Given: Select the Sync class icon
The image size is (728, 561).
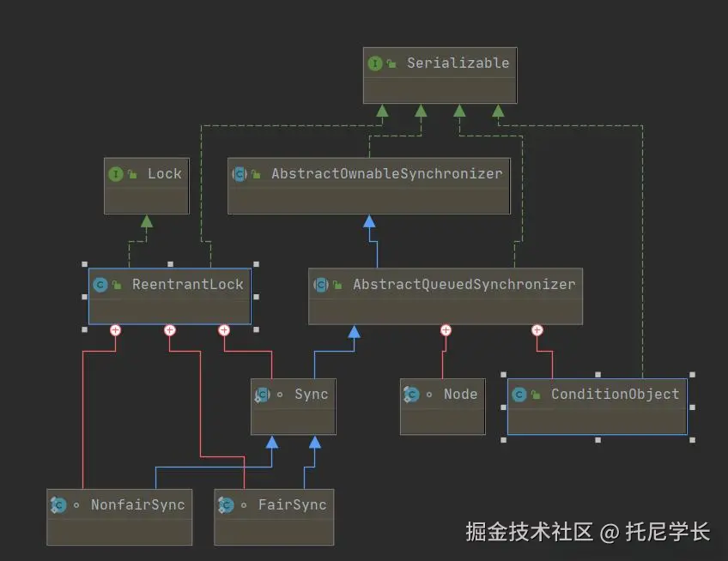Looking at the screenshot, I should (264, 394).
